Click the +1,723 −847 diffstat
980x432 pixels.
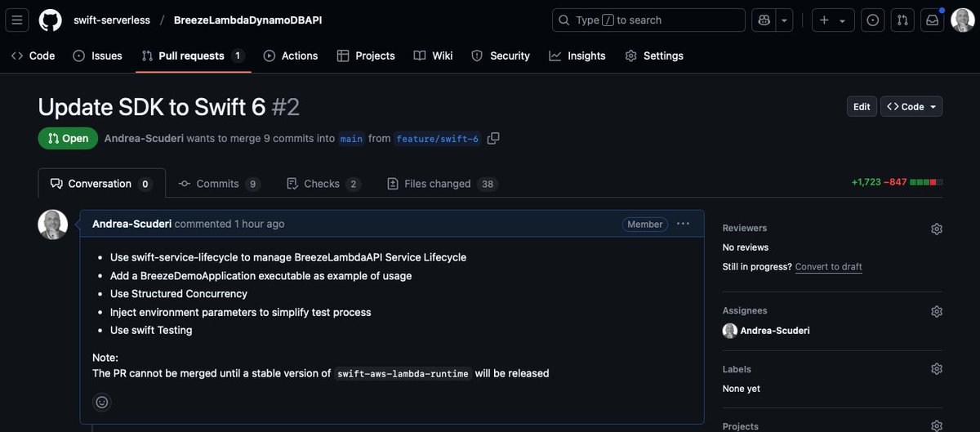click(x=896, y=182)
